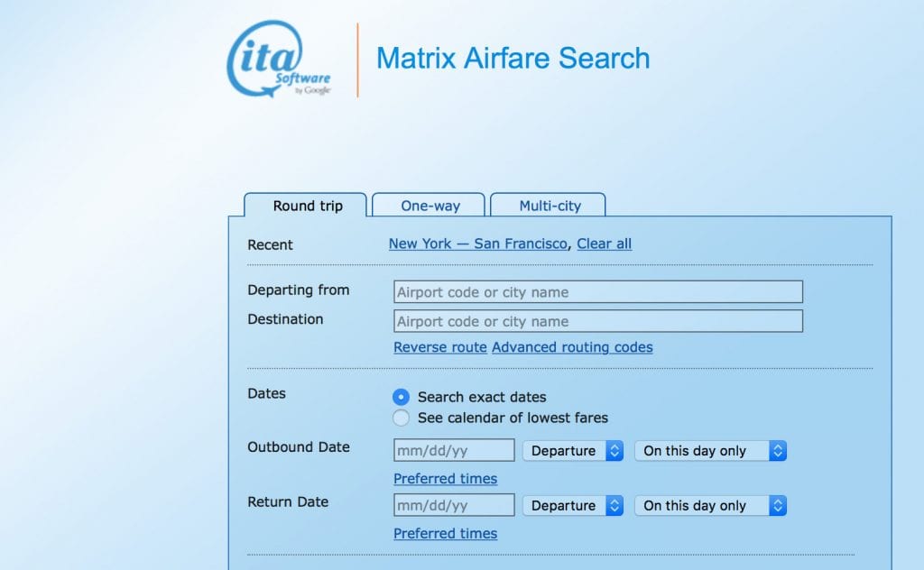This screenshot has width=924, height=570.
Task: Click the 'Departing from' airport field
Action: point(597,291)
